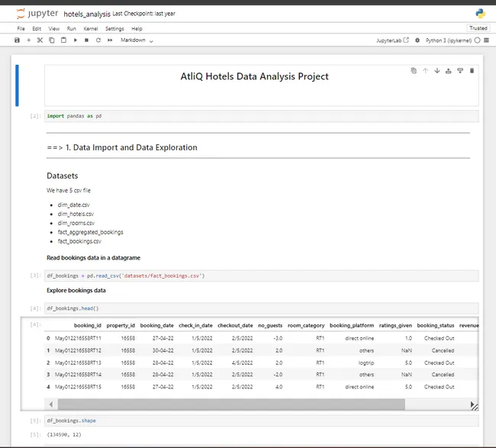Move title cell up with arrow icon
496x448 pixels.
point(425,70)
